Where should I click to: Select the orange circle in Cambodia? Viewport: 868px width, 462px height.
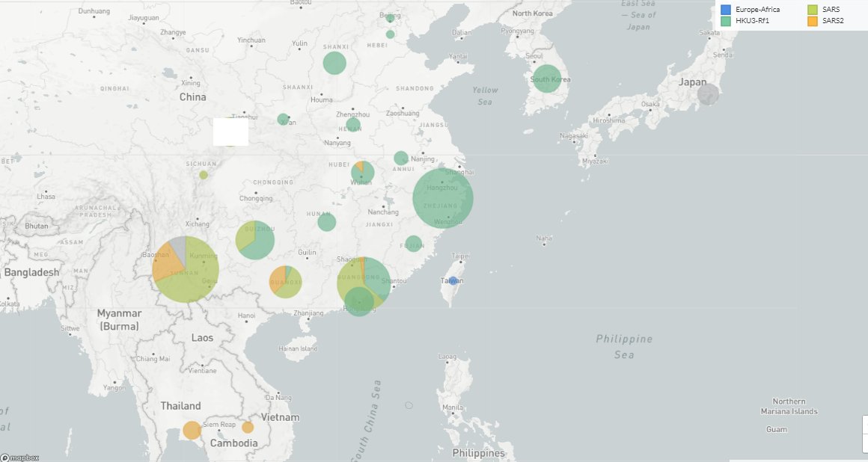coord(248,427)
